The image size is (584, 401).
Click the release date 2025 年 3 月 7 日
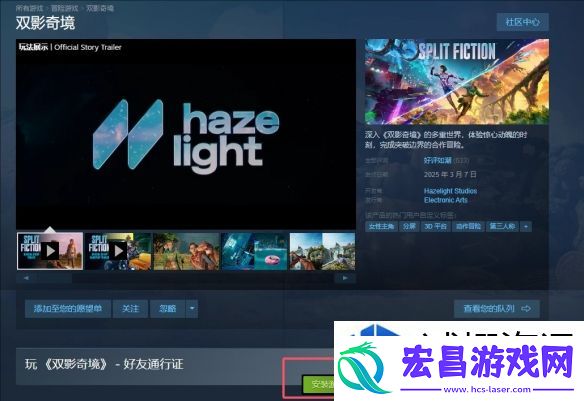click(x=450, y=174)
